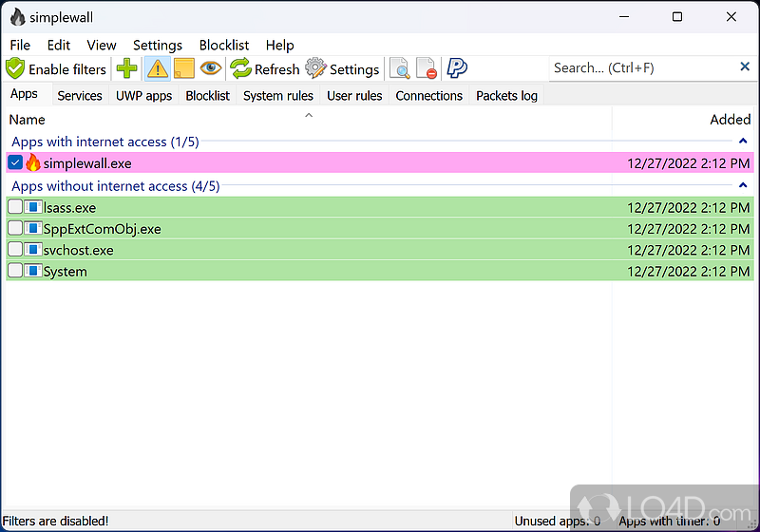Uncheck the simplewall.exe checkbox

[15, 162]
